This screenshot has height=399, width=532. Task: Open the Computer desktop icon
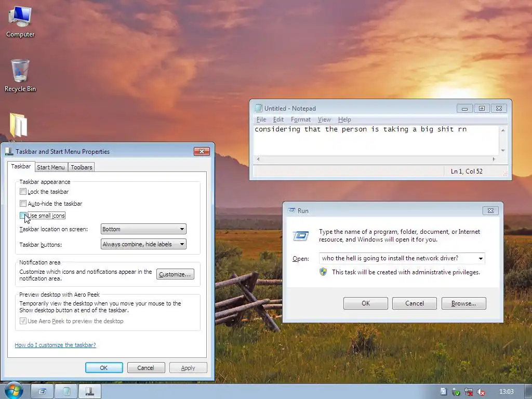click(20, 21)
